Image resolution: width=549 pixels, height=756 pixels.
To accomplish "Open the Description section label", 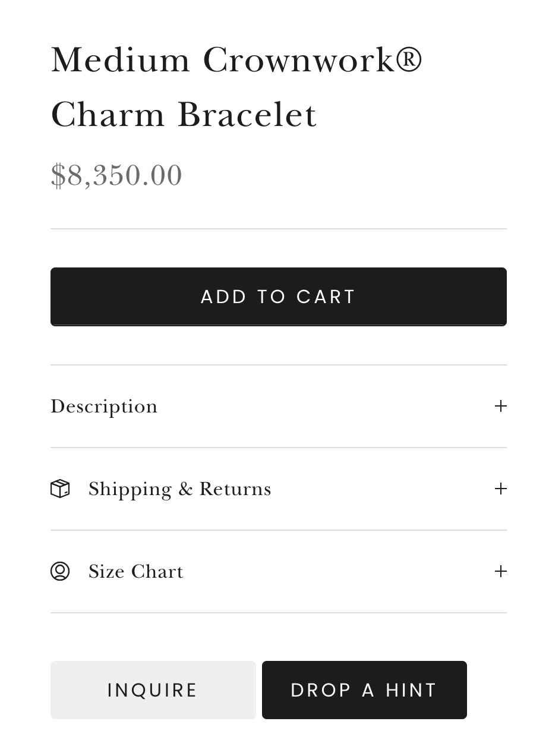I will coord(104,407).
